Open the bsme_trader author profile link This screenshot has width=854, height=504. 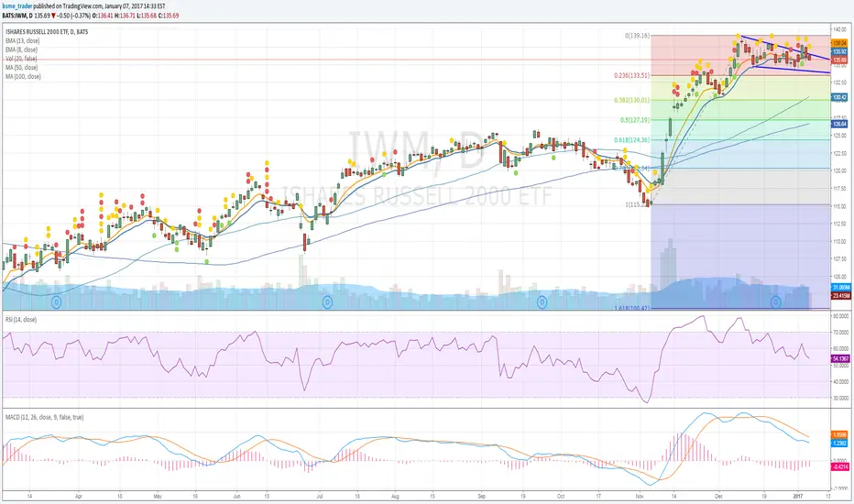16,6
